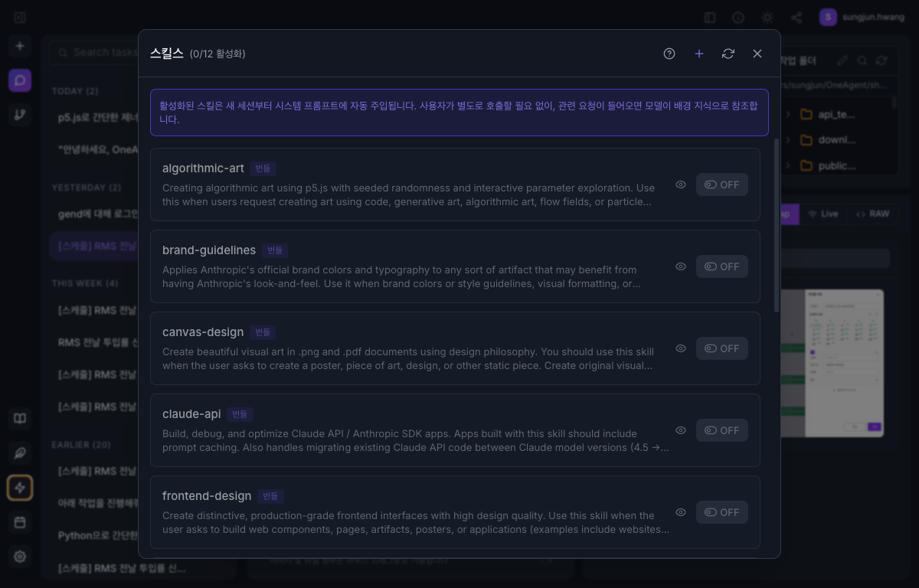The image size is (919, 588).
Task: View brand-guidelines skill details eye icon
Action: pyautogui.click(x=681, y=266)
